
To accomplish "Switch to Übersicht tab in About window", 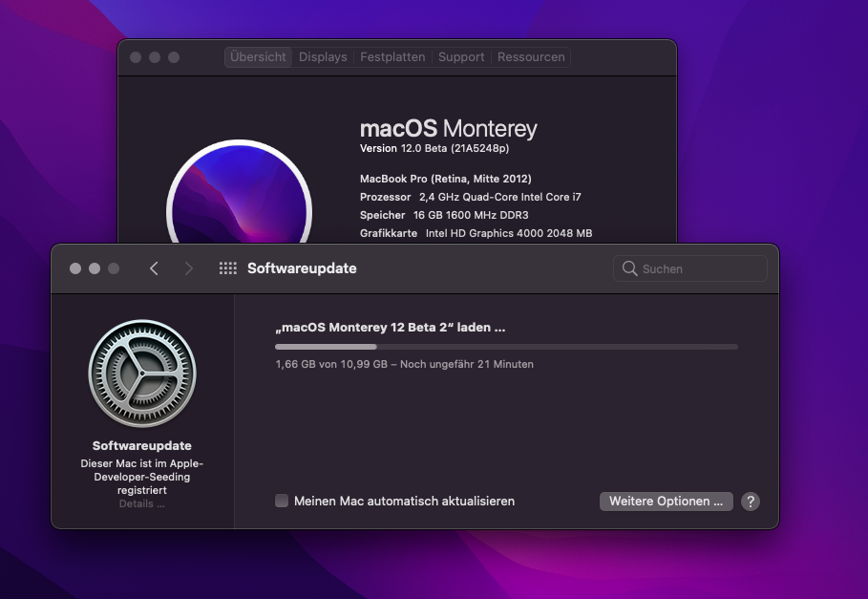I will [258, 57].
